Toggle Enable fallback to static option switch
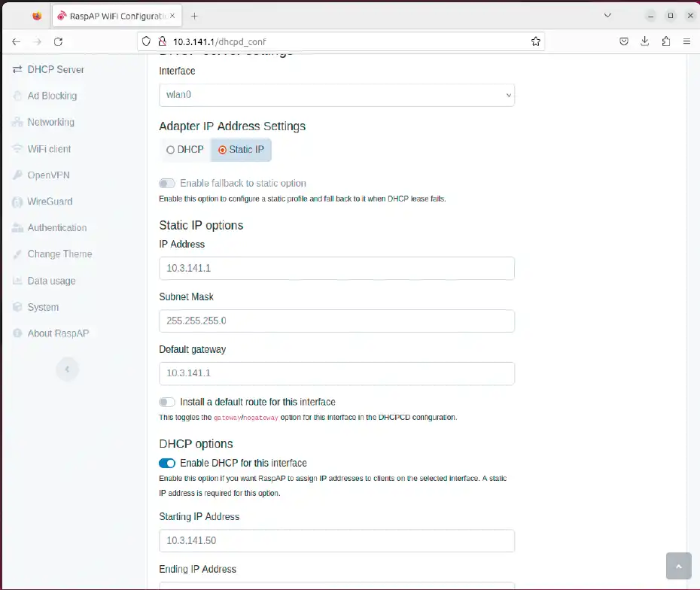700x590 pixels. (x=167, y=184)
